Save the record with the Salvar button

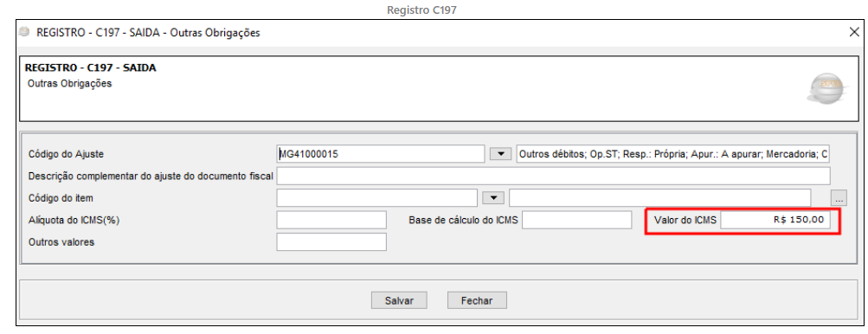pyautogui.click(x=399, y=301)
